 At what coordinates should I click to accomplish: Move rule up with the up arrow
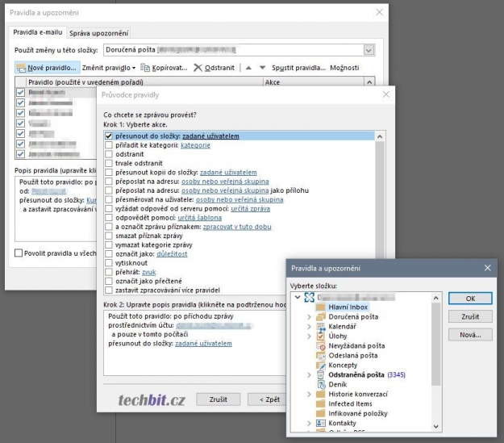(x=248, y=68)
